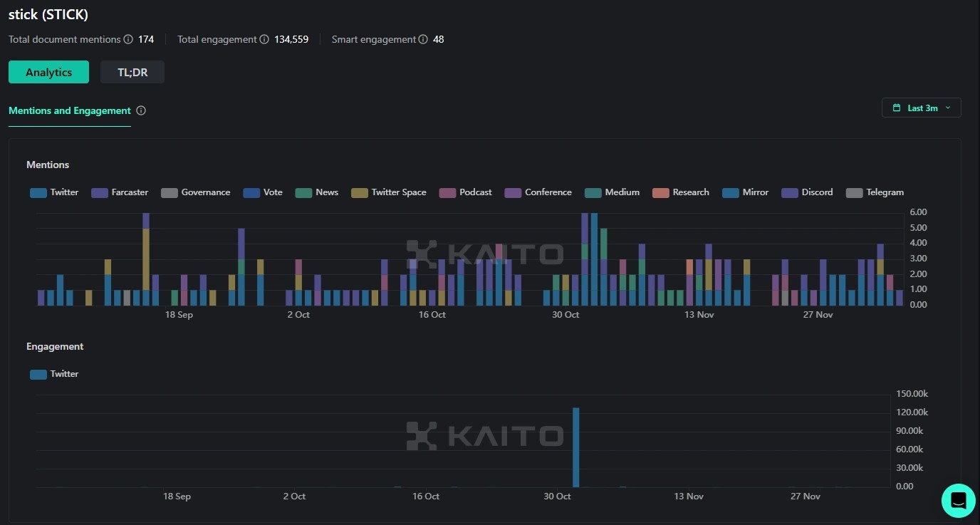980x525 pixels.
Task: Click the tall engagement spike bar near 30 Oct
Action: click(x=576, y=447)
